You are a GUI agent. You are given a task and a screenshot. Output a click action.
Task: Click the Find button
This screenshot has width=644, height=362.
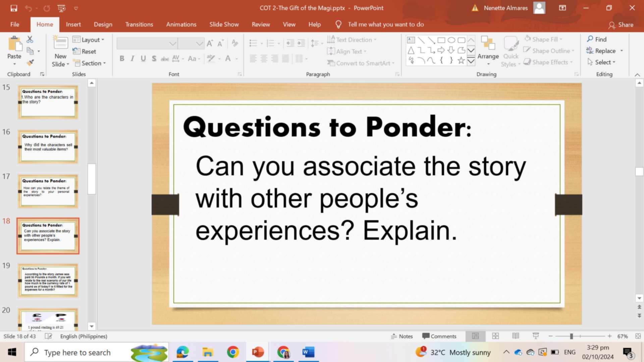[x=597, y=39]
